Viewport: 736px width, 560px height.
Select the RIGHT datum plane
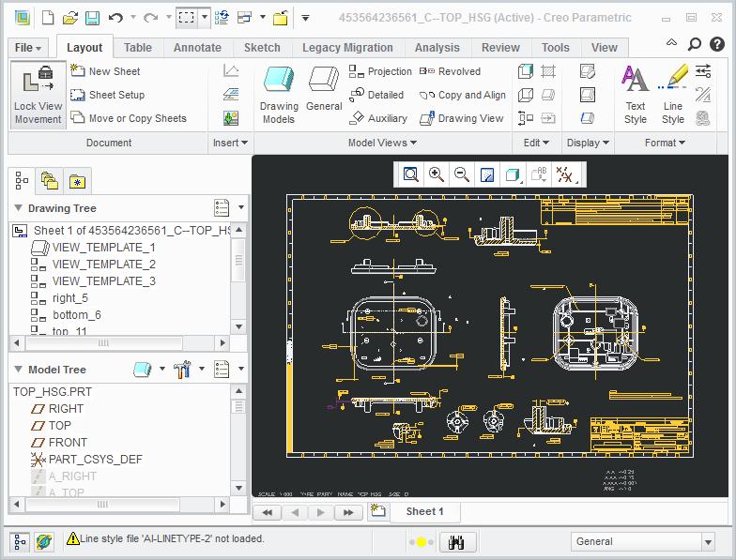[x=57, y=409]
